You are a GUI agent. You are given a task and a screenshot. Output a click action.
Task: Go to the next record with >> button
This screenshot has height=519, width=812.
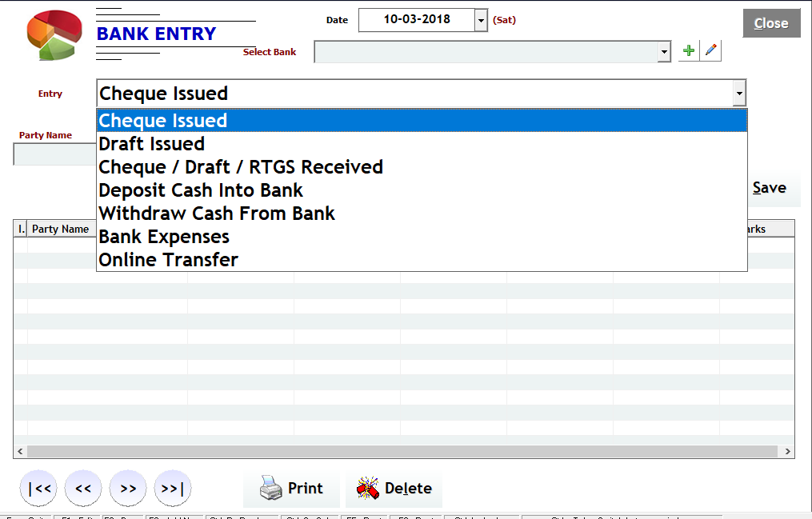[128, 488]
